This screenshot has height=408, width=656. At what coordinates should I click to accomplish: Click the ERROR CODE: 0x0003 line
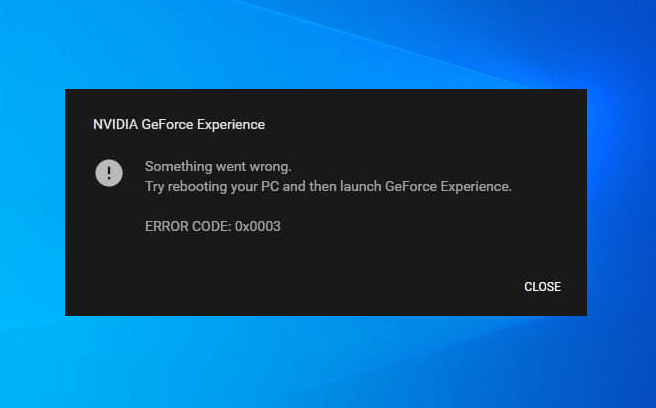click(213, 226)
